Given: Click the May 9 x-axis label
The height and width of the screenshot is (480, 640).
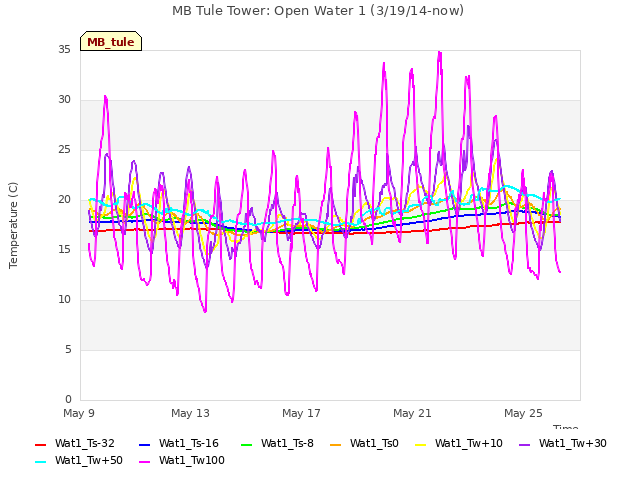Looking at the screenshot, I should point(79,413).
